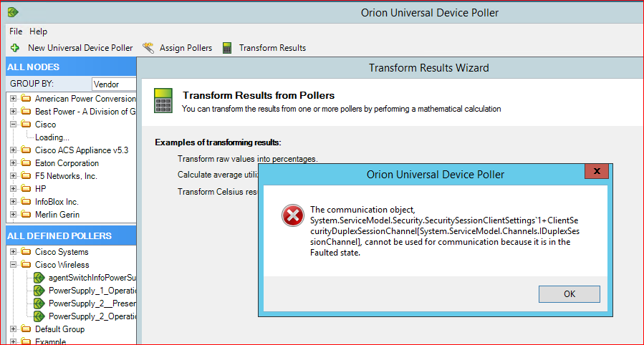Click the Eaton Corporation folder icon

tap(26, 163)
